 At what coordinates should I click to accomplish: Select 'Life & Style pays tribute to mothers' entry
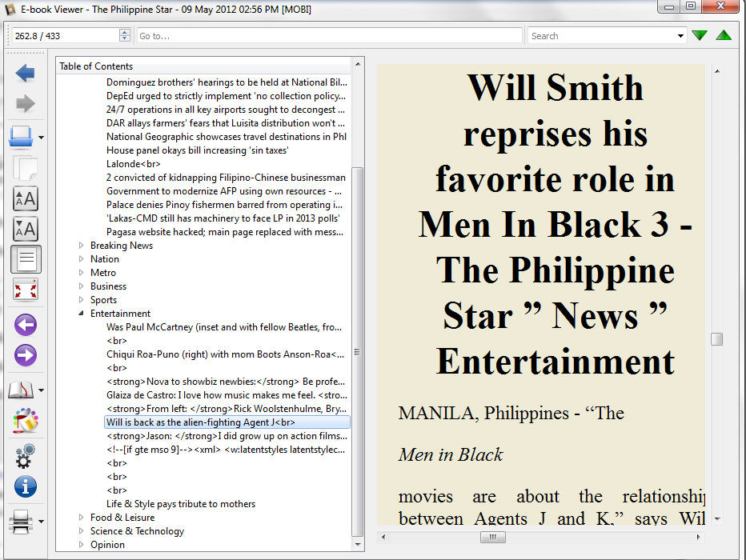click(x=181, y=504)
